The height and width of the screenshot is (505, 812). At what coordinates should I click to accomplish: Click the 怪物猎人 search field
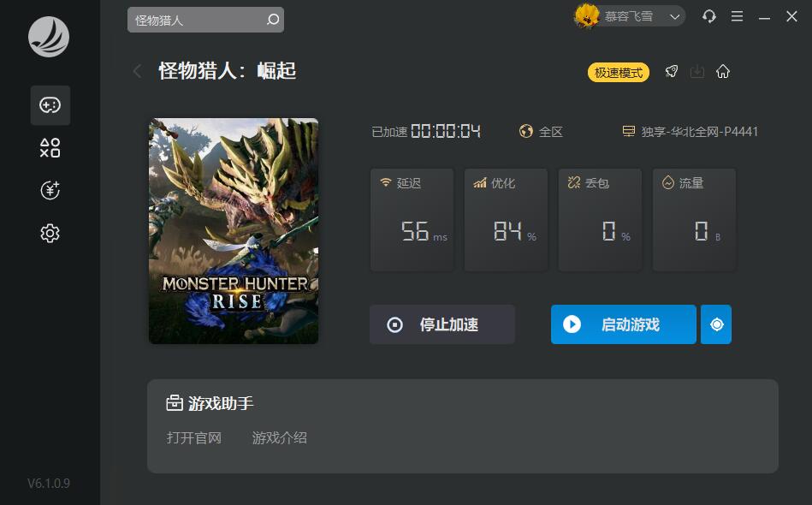click(x=205, y=20)
